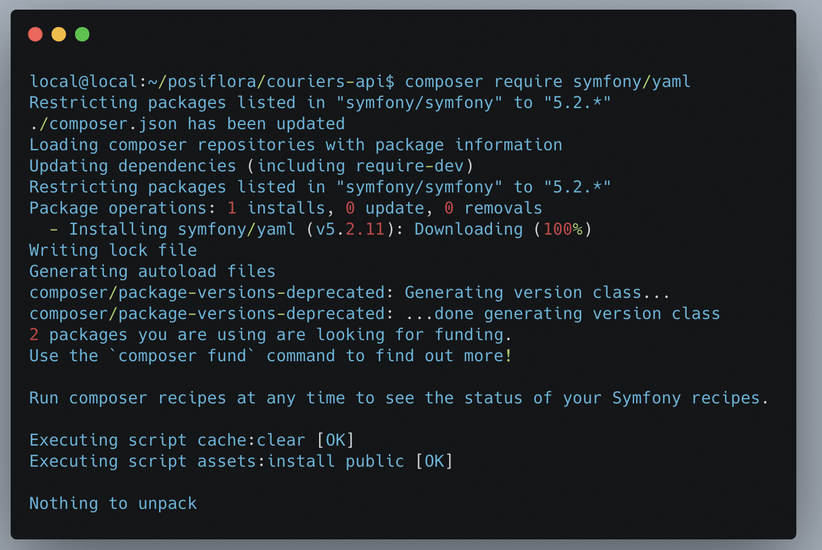Click the '100%' download progress indicator

pos(563,229)
